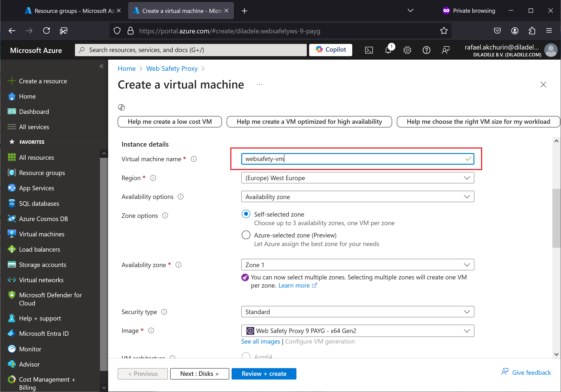Click Help me choose right VM size
This screenshot has height=392, width=561.
pyautogui.click(x=478, y=122)
